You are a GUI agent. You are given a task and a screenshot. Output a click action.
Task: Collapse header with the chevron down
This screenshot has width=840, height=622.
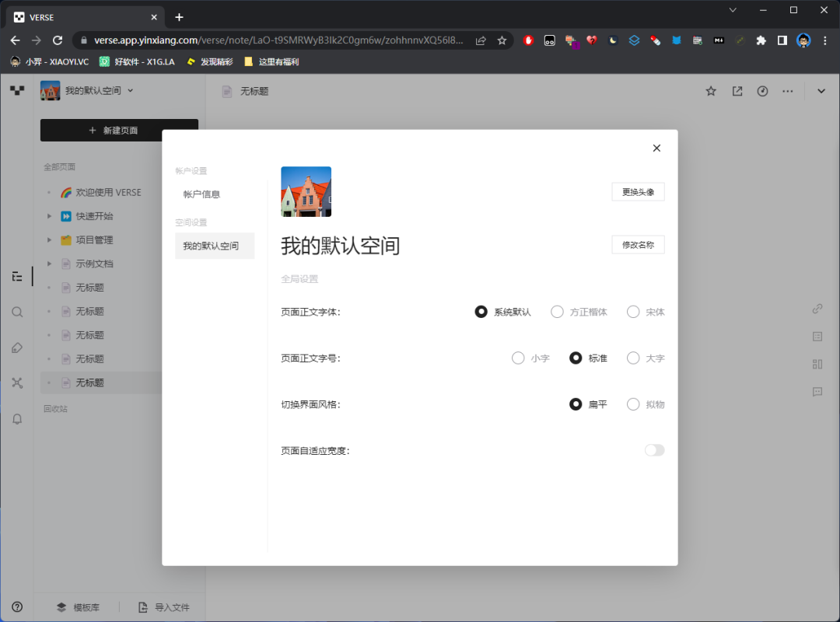[821, 91]
